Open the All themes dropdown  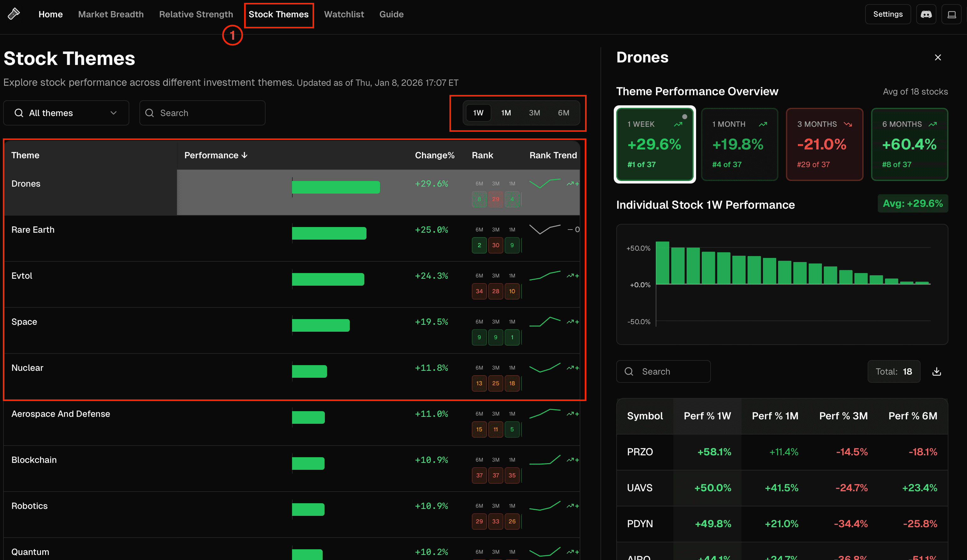click(x=66, y=113)
